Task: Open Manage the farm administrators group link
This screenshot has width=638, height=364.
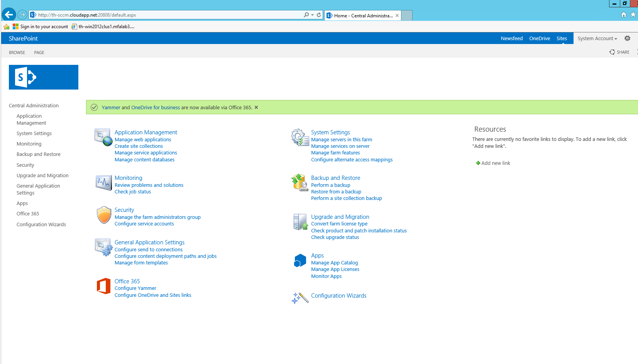Action: click(x=157, y=217)
